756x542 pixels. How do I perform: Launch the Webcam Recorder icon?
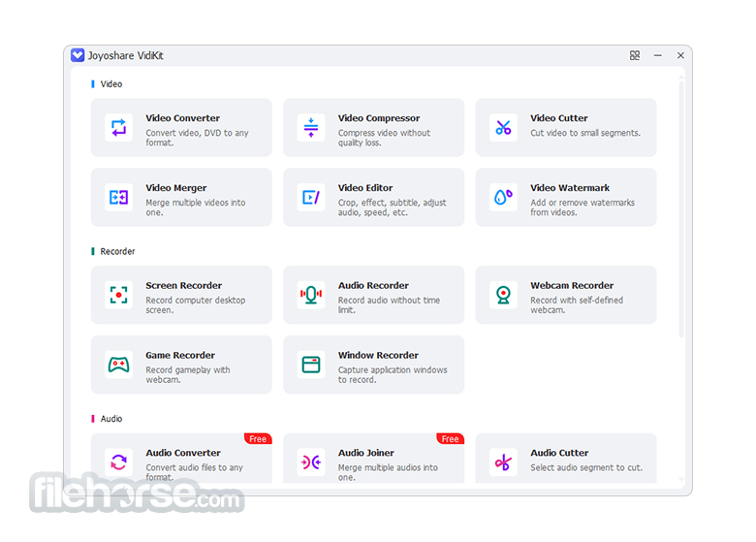[503, 295]
